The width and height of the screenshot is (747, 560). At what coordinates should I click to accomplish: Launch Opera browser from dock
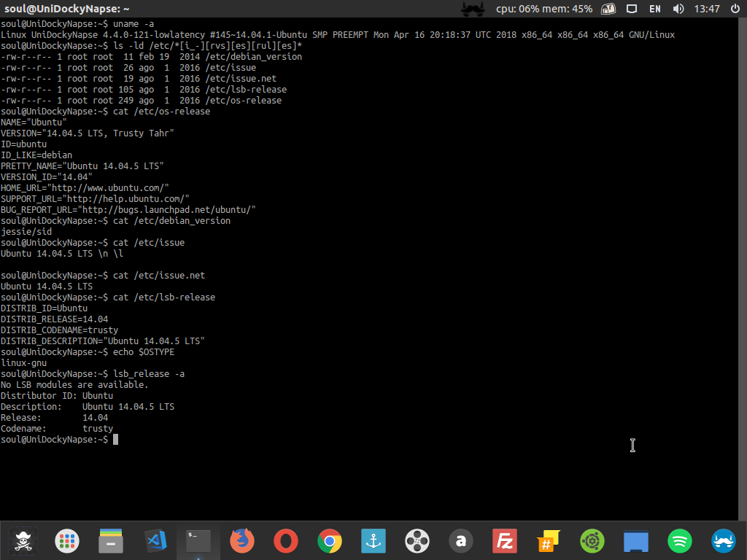click(286, 542)
